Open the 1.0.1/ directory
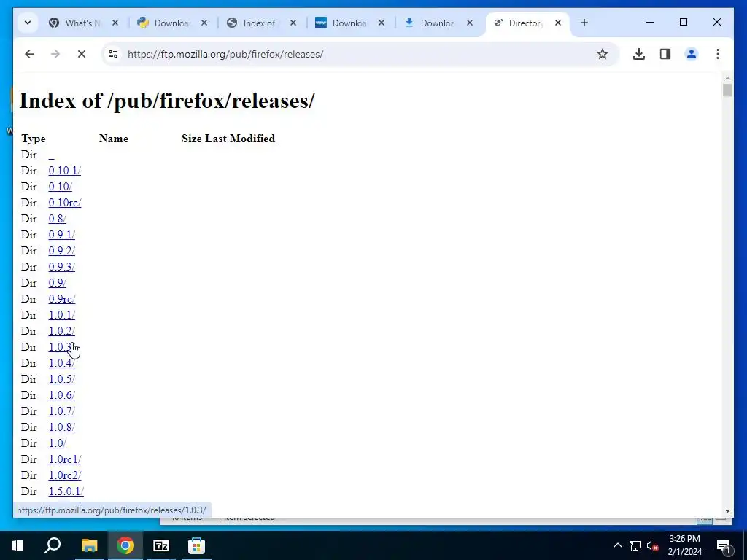Screen dimensions: 747x560 coord(61,315)
